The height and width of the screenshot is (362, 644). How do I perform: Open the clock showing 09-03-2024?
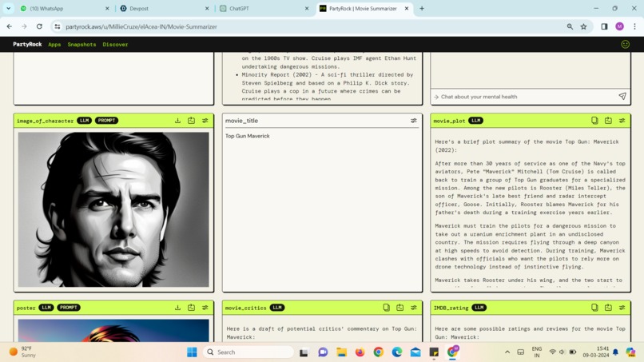[595, 352]
